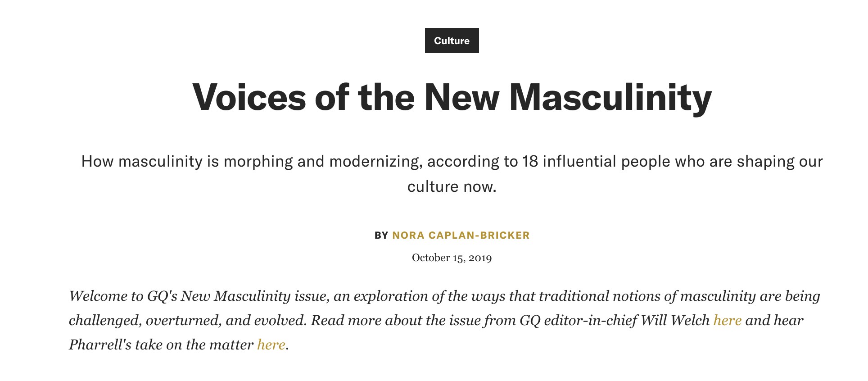Open the Culture category tag
868x381 pixels.
(452, 41)
